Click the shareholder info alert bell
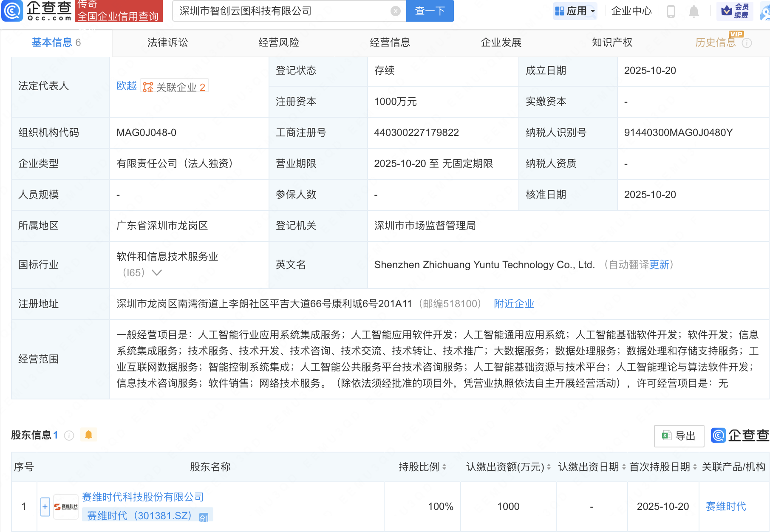 point(88,435)
